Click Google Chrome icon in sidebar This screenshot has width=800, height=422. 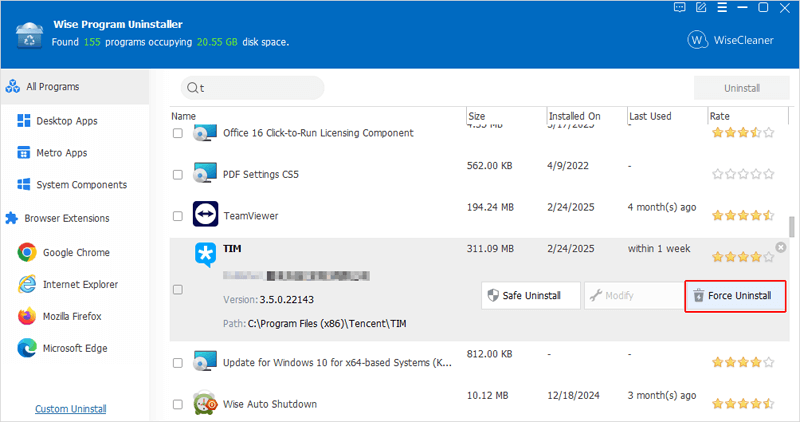tap(27, 252)
